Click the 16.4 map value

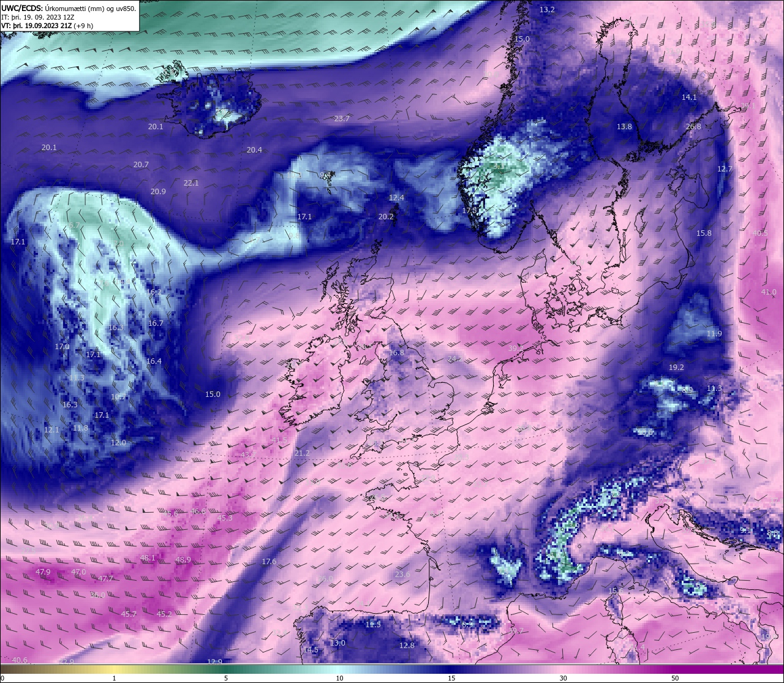[x=154, y=361]
